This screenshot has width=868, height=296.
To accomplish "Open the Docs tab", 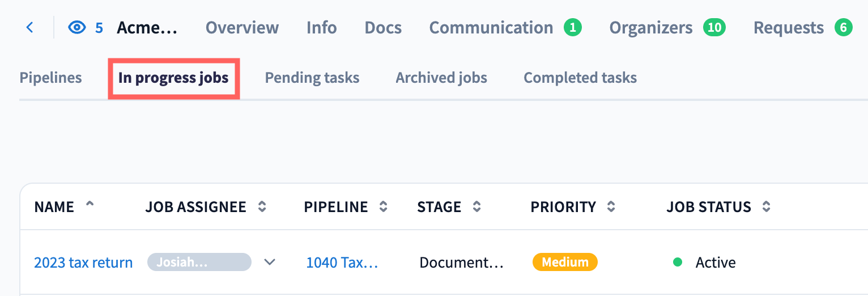I will [383, 27].
